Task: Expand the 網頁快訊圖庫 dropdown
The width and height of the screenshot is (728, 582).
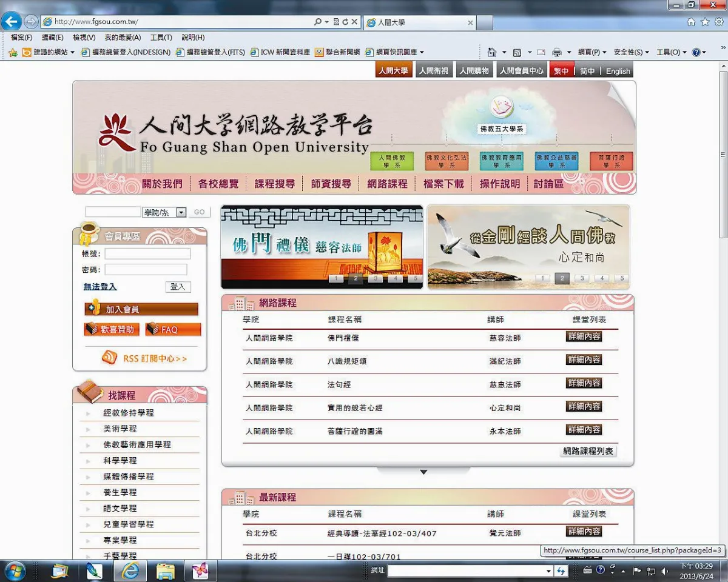Action: pyautogui.click(x=422, y=53)
